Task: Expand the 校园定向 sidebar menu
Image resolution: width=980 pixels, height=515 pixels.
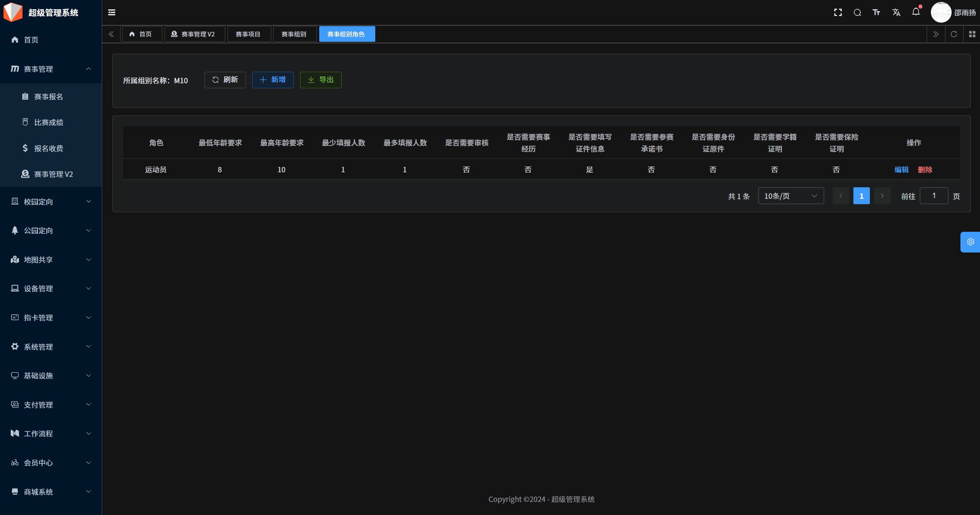Action: pos(51,201)
